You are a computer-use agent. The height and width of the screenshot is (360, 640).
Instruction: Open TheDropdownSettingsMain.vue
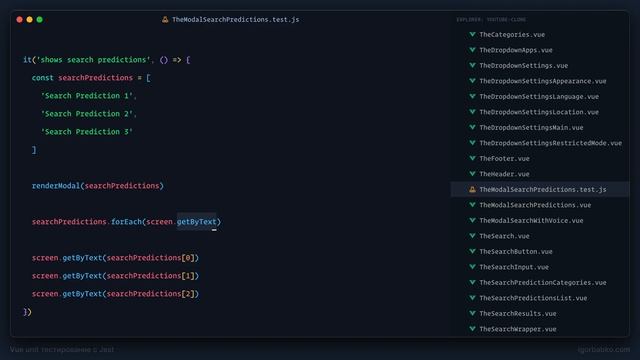tap(531, 128)
